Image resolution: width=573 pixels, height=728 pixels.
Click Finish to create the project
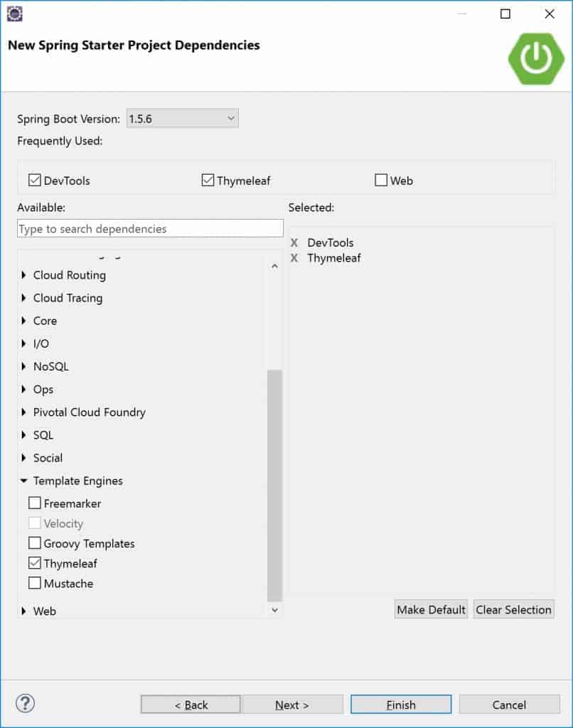401,705
